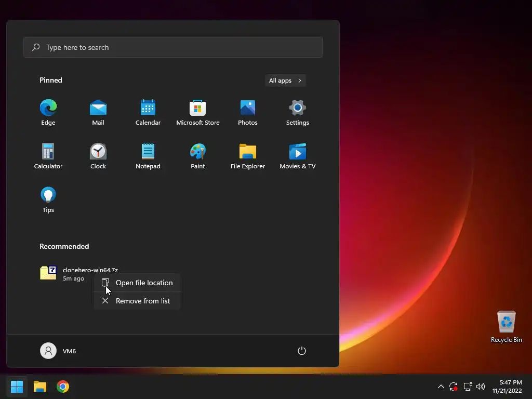
Task: Click the clonehero-win64.7z archive icon
Action: coord(48,273)
